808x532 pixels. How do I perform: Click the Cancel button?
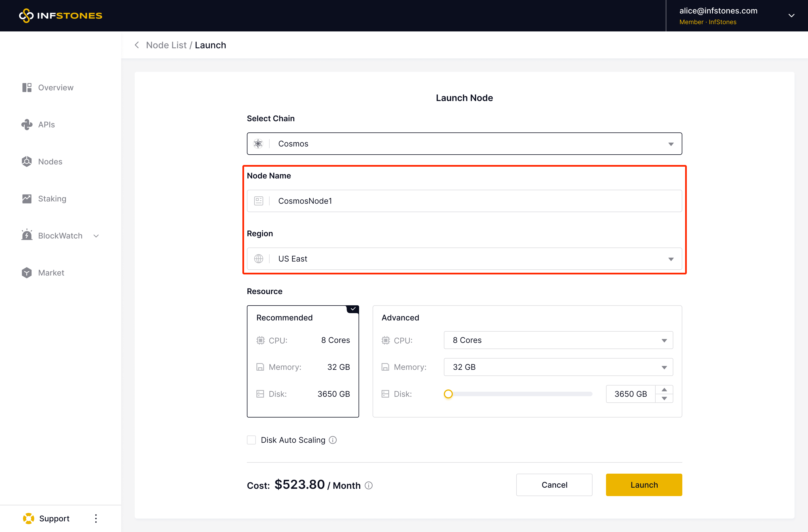click(x=554, y=485)
